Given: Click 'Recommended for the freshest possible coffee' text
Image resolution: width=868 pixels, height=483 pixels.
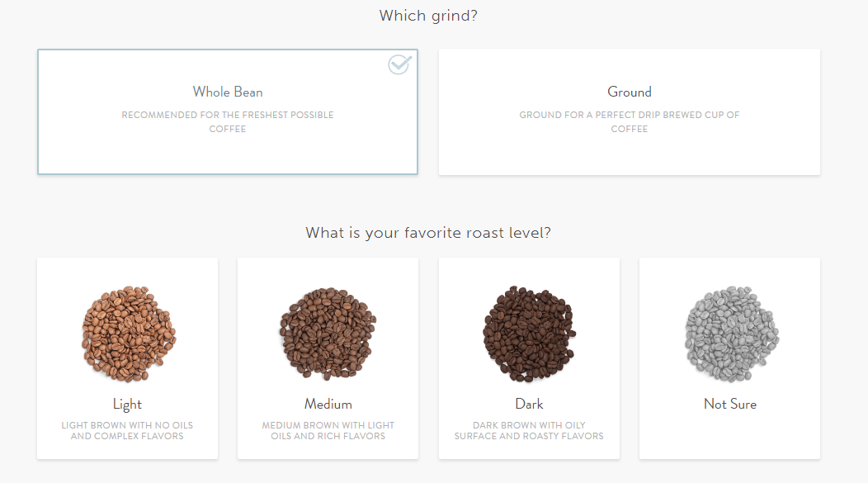Looking at the screenshot, I should point(228,122).
